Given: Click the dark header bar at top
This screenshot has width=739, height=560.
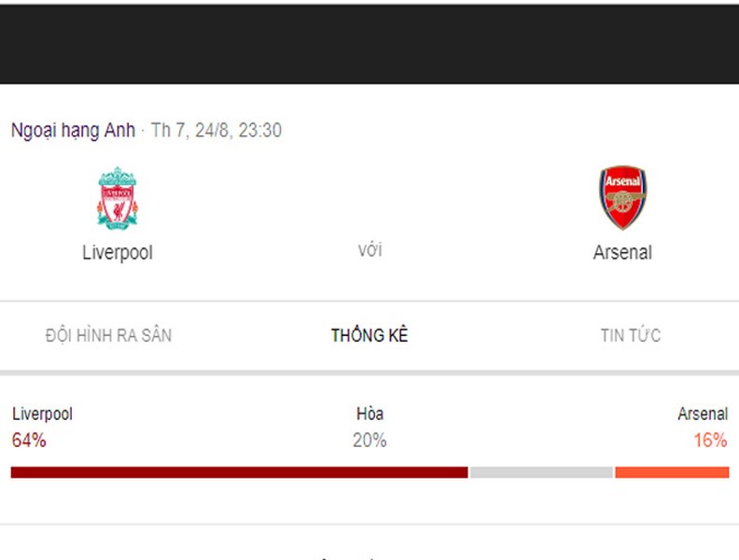Looking at the screenshot, I should [369, 44].
